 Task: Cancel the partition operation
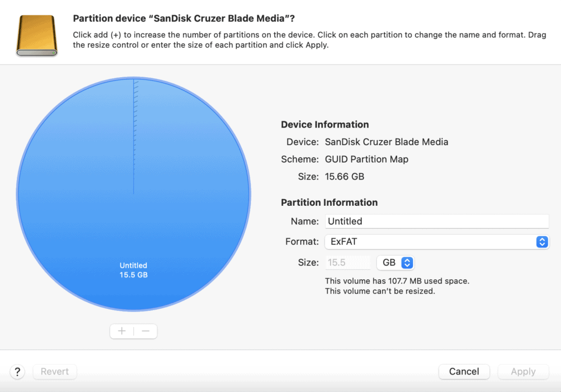coord(464,372)
